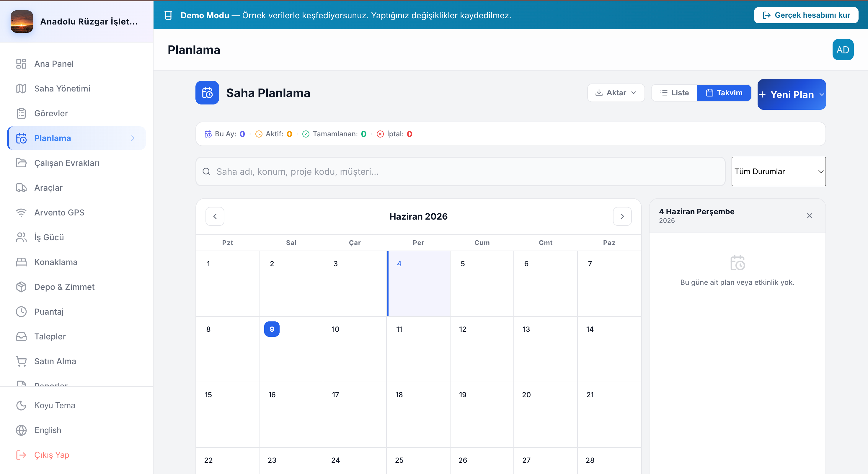
Task: Click the Depo & Zimmet box icon
Action: pyautogui.click(x=21, y=287)
